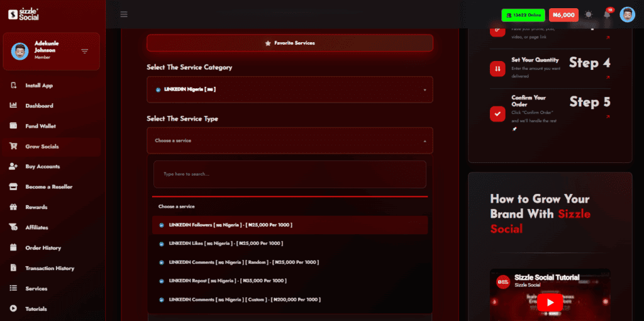Click the Order History calendar icon

(x=13, y=247)
